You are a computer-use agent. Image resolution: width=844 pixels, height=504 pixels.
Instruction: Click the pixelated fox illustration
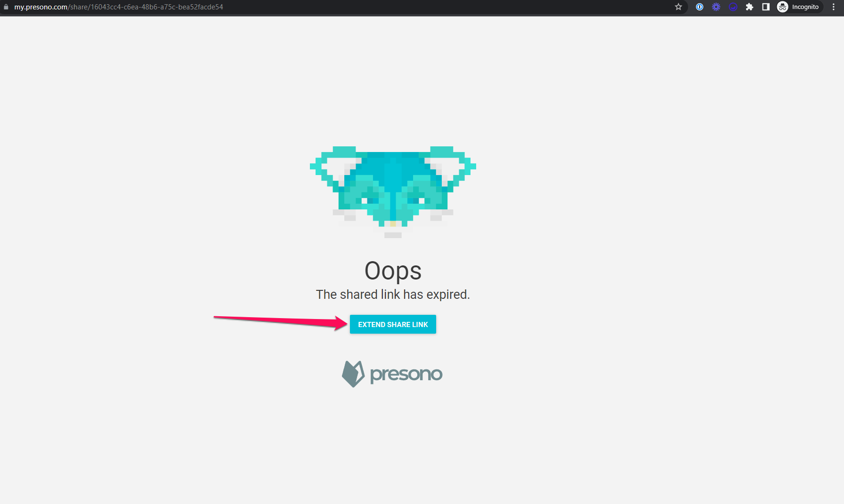pyautogui.click(x=393, y=192)
